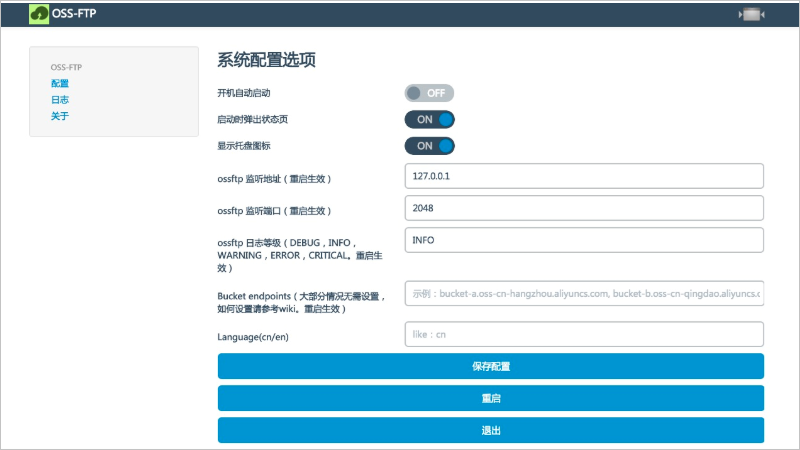The image size is (800, 450).
Task: Open the 日志 sidebar link
Action: click(x=60, y=99)
